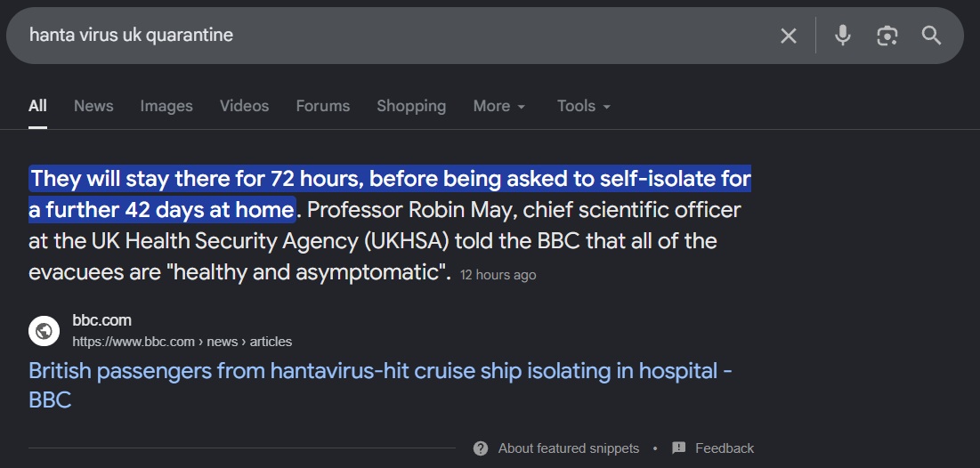
Task: Switch to the Images tab
Action: 166,106
